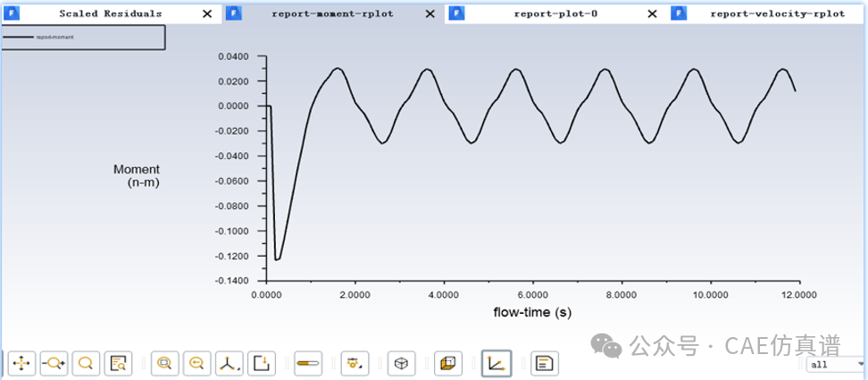868x380 pixels.
Task: Click the lighting/headlight options icon
Action: click(x=355, y=363)
